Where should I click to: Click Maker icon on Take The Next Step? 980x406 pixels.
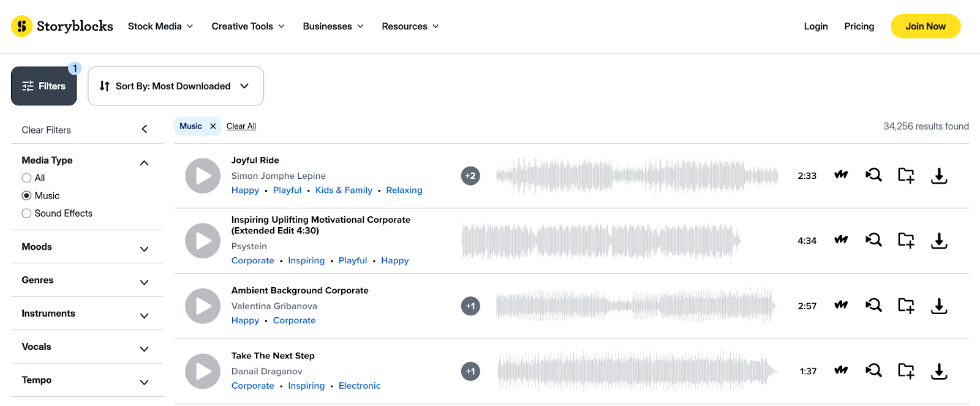[841, 370]
